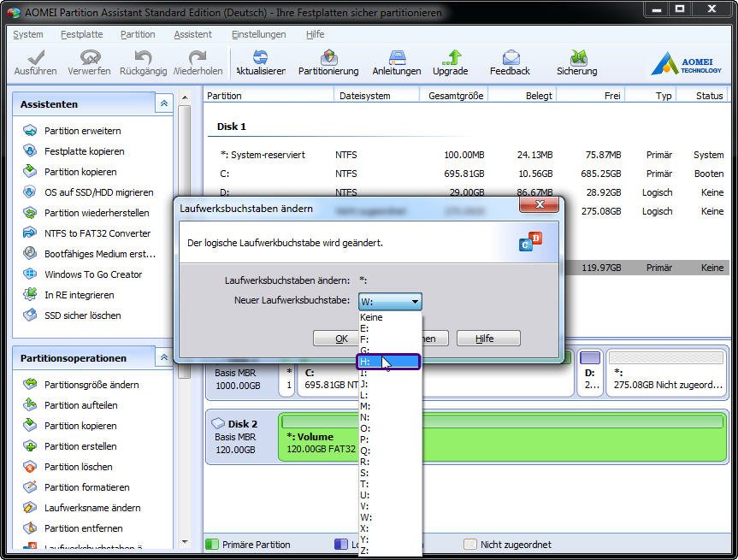
Task: Open the Festplatte menu
Action: click(82, 34)
